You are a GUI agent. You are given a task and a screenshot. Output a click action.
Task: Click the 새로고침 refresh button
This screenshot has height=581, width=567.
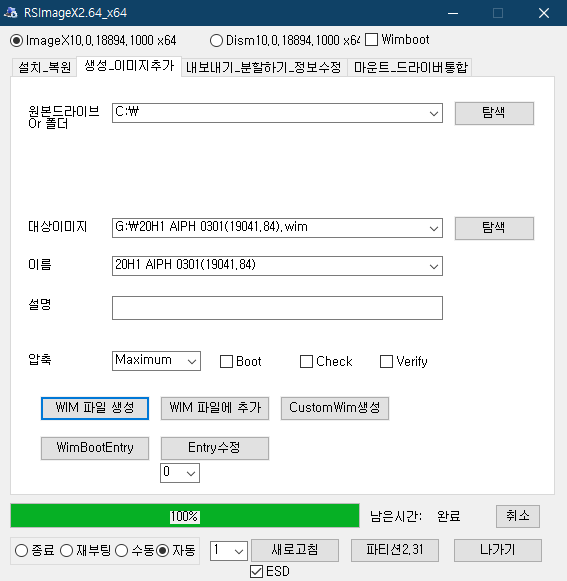coord(295,550)
